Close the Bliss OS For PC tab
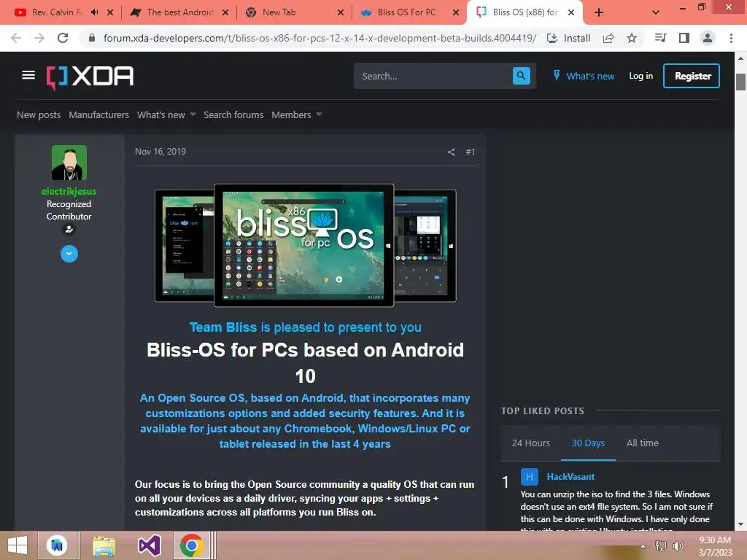Image resolution: width=747 pixels, height=560 pixels. (x=456, y=12)
